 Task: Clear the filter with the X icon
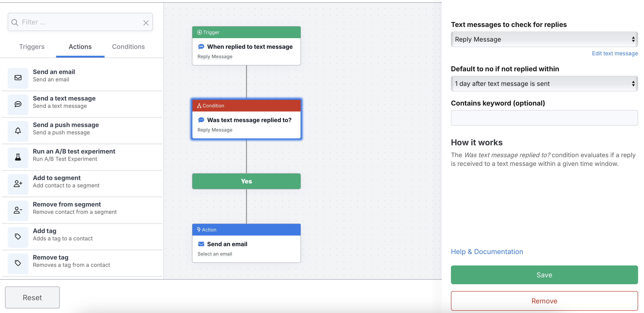146,23
